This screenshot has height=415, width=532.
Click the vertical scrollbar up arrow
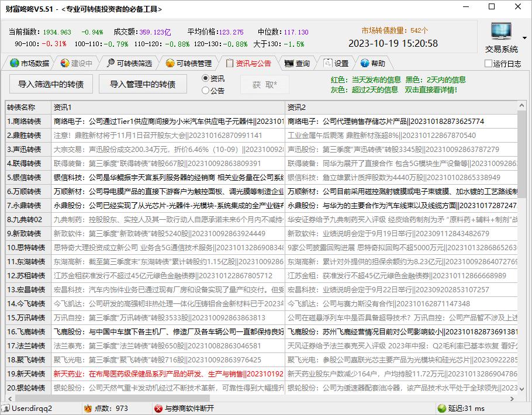[x=522, y=106]
